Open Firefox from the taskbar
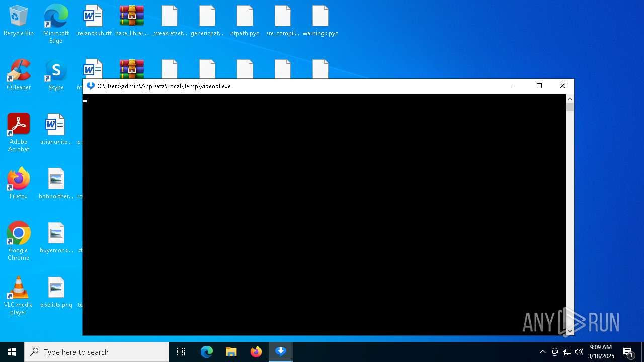Image resolution: width=644 pixels, height=362 pixels. 256,352
